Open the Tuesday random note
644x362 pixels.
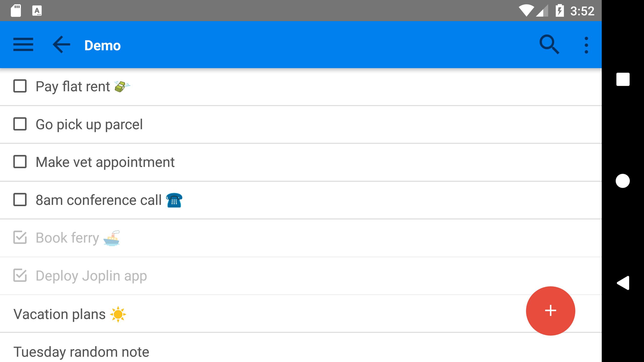(301, 348)
